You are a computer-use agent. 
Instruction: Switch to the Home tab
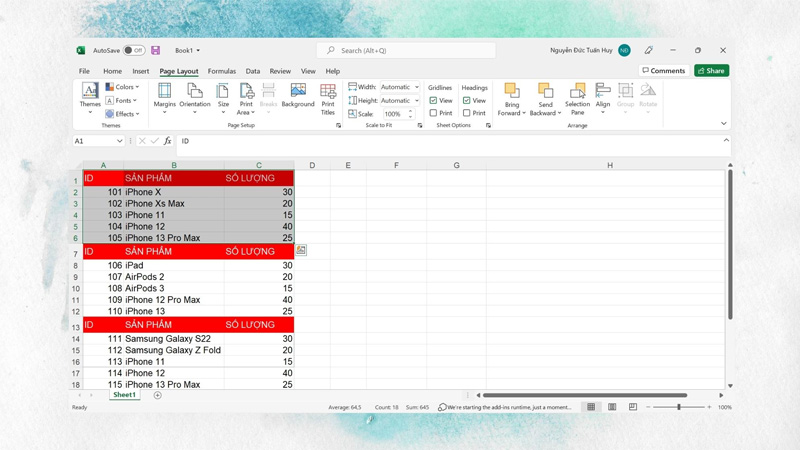pos(112,71)
